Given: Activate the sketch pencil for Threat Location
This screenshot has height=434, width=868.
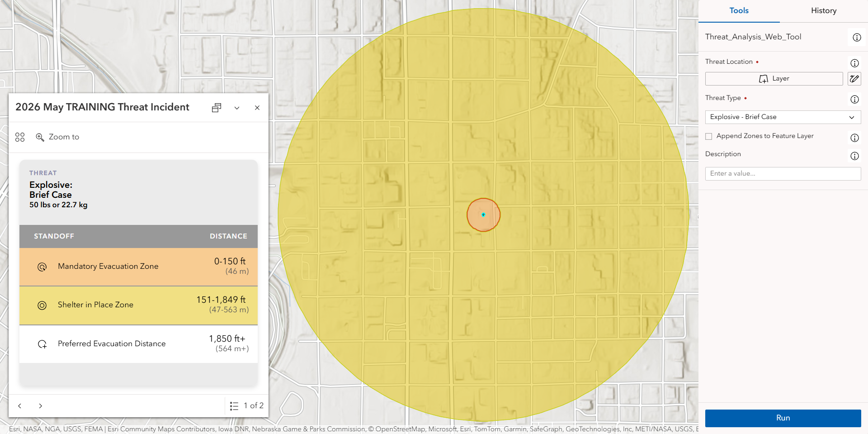Looking at the screenshot, I should coord(854,79).
